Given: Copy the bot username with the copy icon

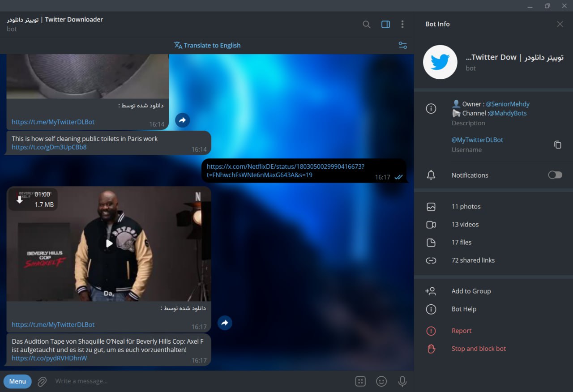Looking at the screenshot, I should (557, 145).
